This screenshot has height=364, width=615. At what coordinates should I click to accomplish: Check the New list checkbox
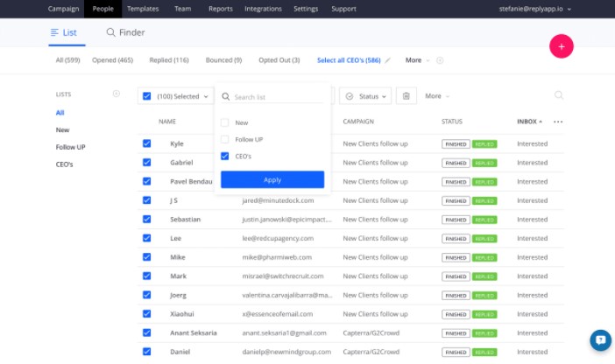tap(225, 122)
